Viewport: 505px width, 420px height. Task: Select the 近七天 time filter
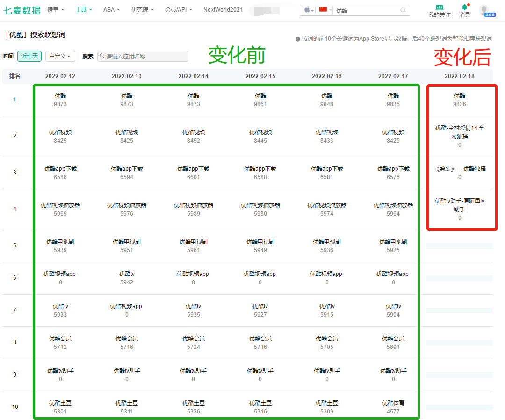tap(29, 56)
